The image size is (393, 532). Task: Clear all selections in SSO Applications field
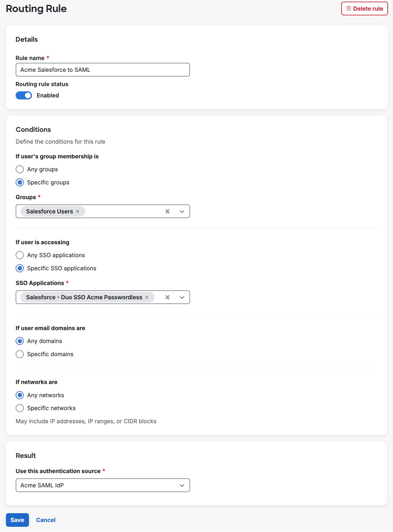click(168, 297)
